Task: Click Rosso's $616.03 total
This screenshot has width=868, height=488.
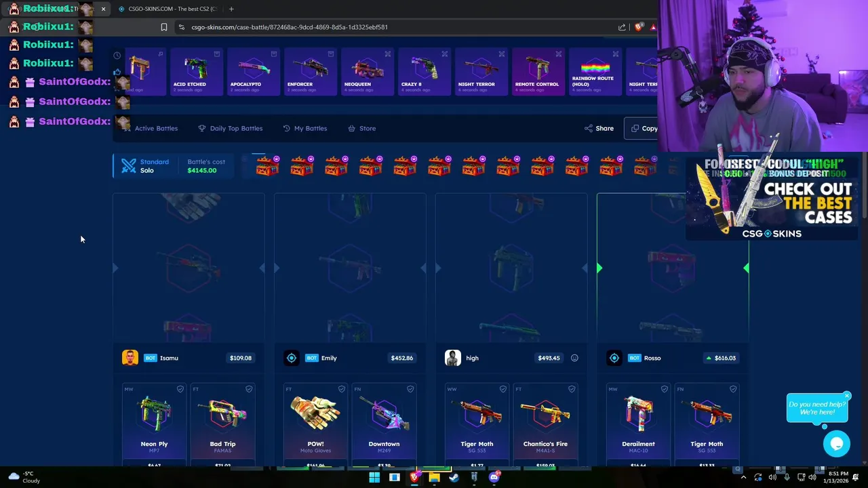Action: click(722, 358)
